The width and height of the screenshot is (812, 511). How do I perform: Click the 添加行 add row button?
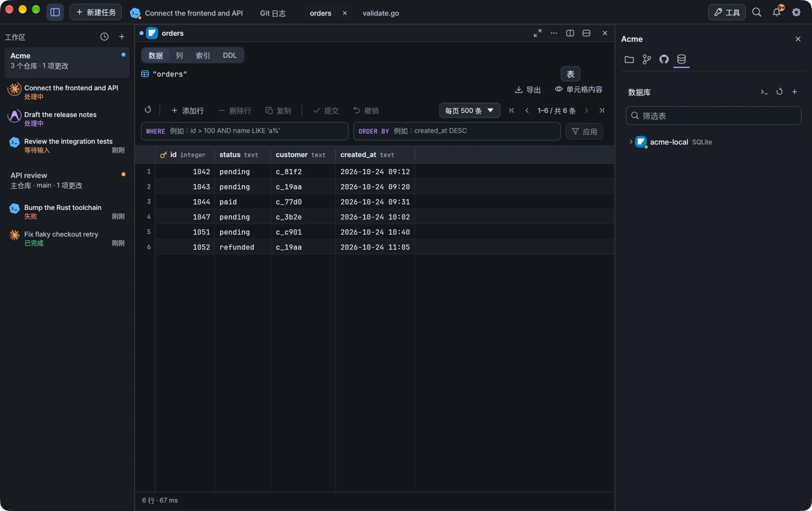pyautogui.click(x=187, y=110)
